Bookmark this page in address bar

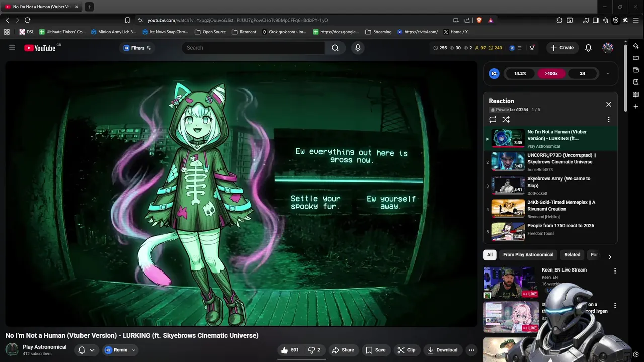[x=127, y=20]
